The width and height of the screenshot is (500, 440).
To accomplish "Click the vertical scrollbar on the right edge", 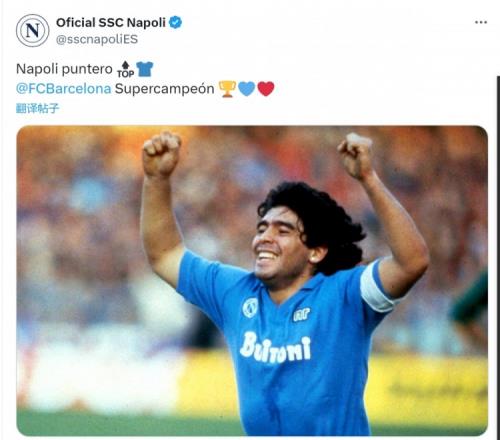I will click(498, 257).
